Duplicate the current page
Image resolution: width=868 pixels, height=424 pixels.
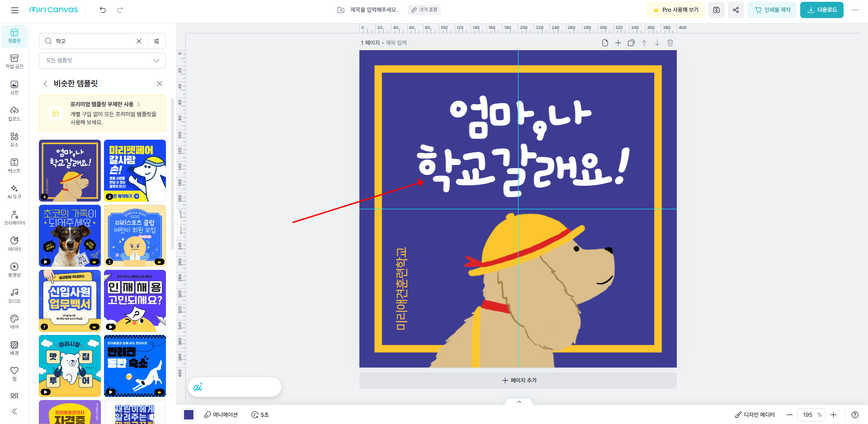[x=631, y=43]
